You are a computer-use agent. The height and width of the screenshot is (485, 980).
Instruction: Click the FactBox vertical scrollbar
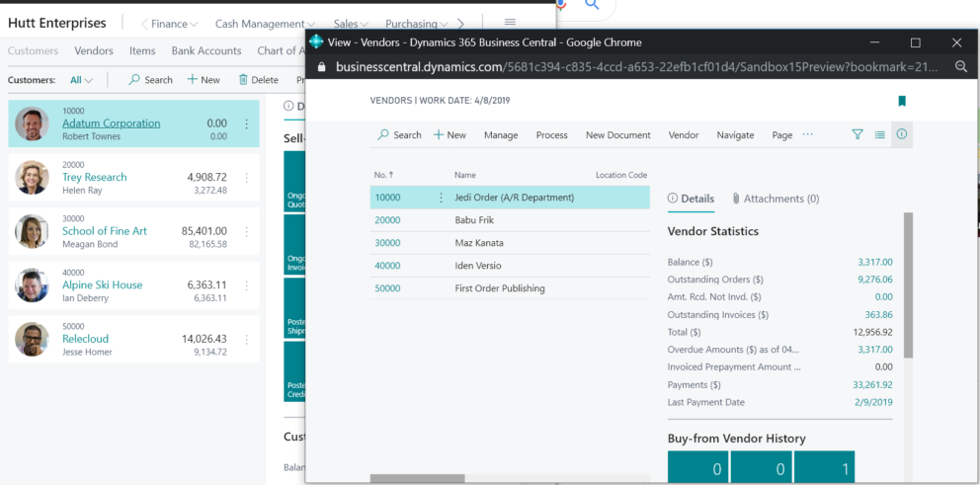click(x=908, y=285)
